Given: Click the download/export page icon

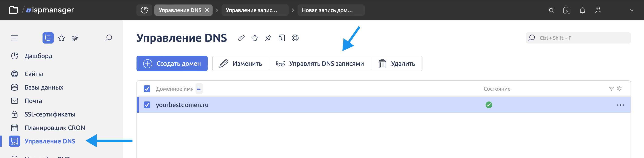Looking at the screenshot, I should pos(282,38).
